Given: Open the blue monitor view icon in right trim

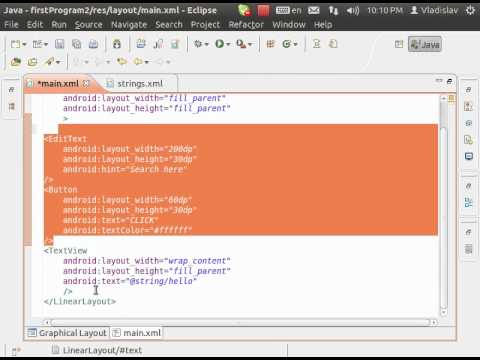Looking at the screenshot, I should (x=469, y=156).
